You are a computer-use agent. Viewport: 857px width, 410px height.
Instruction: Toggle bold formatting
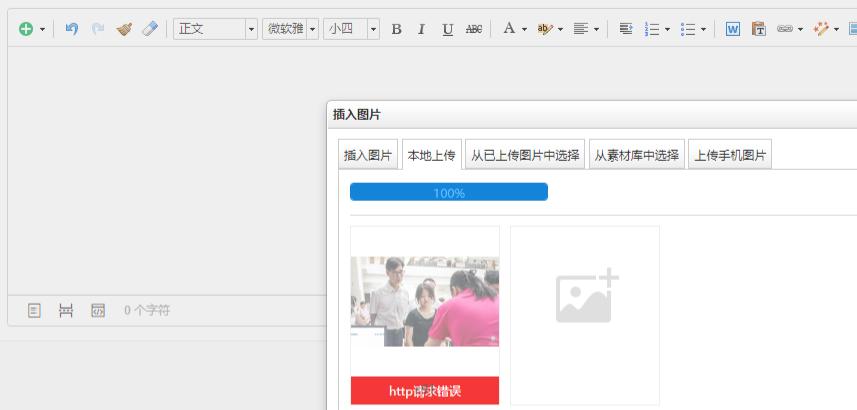click(397, 30)
